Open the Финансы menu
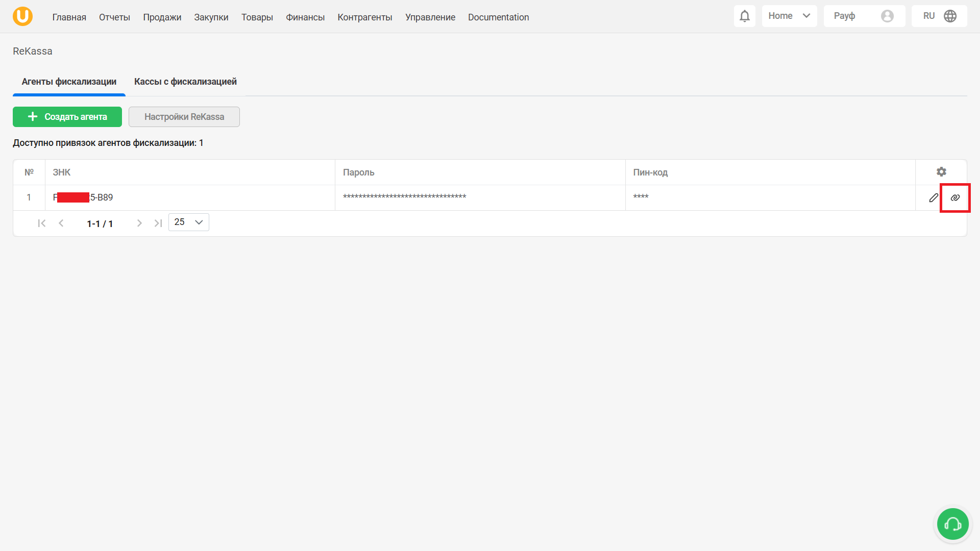Screen dimensions: 980x551 305,17
